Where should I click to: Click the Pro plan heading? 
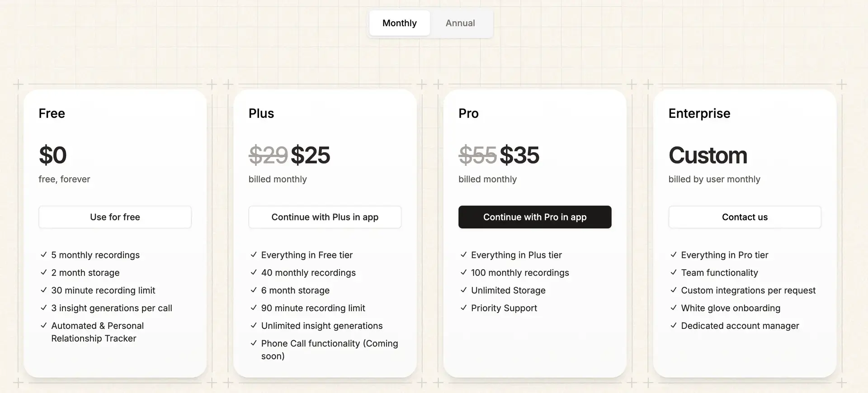(468, 113)
